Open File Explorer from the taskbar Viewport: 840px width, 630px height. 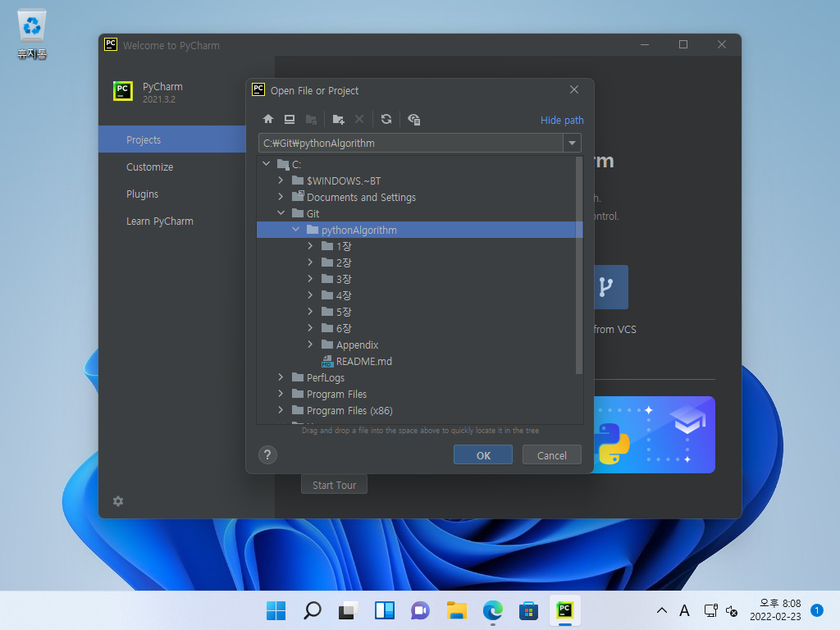456,610
